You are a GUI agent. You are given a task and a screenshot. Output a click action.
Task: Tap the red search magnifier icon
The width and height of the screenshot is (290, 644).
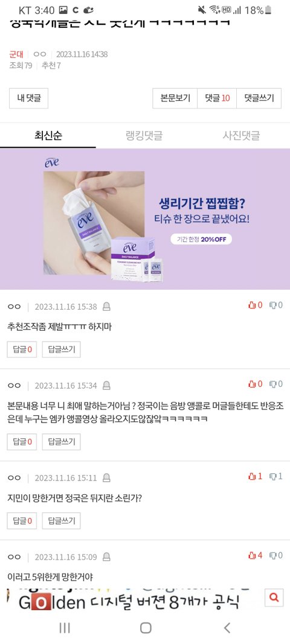[274, 597]
